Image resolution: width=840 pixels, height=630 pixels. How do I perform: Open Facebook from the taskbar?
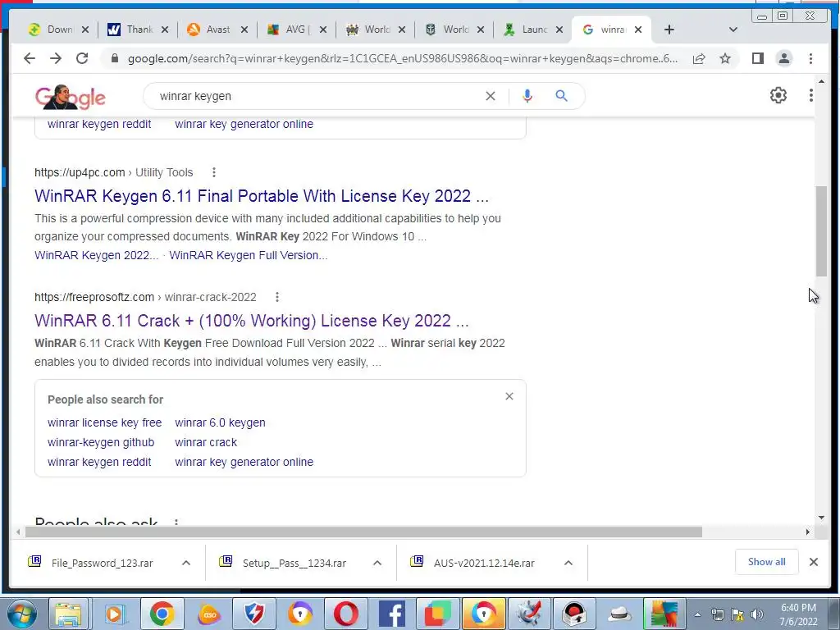coord(391,614)
